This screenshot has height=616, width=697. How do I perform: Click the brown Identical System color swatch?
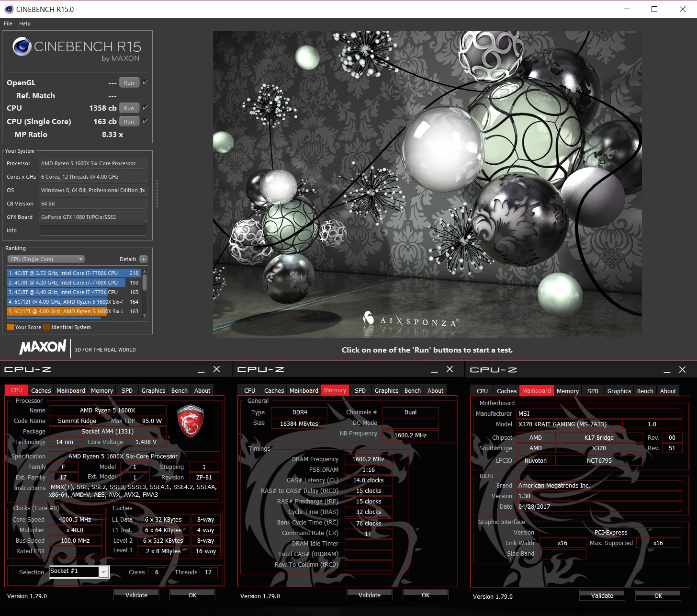[46, 327]
